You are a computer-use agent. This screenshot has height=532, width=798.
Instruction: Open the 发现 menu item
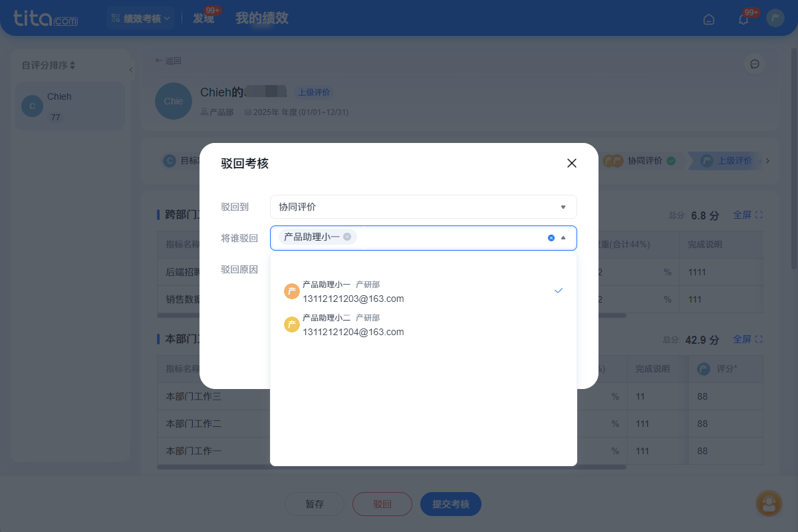click(203, 19)
